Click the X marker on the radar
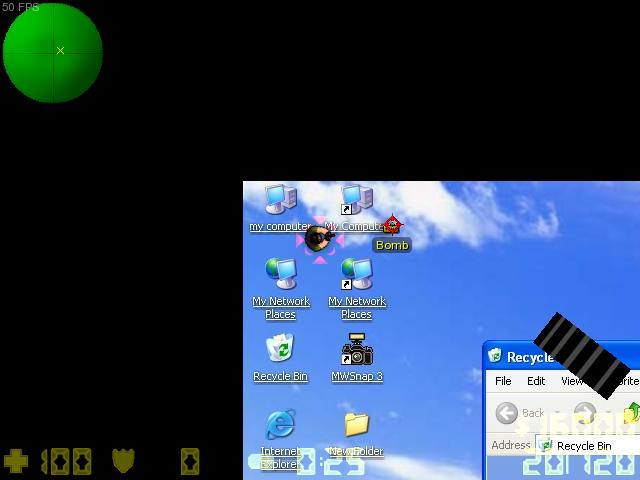Viewport: 640px width, 480px height. (60, 51)
